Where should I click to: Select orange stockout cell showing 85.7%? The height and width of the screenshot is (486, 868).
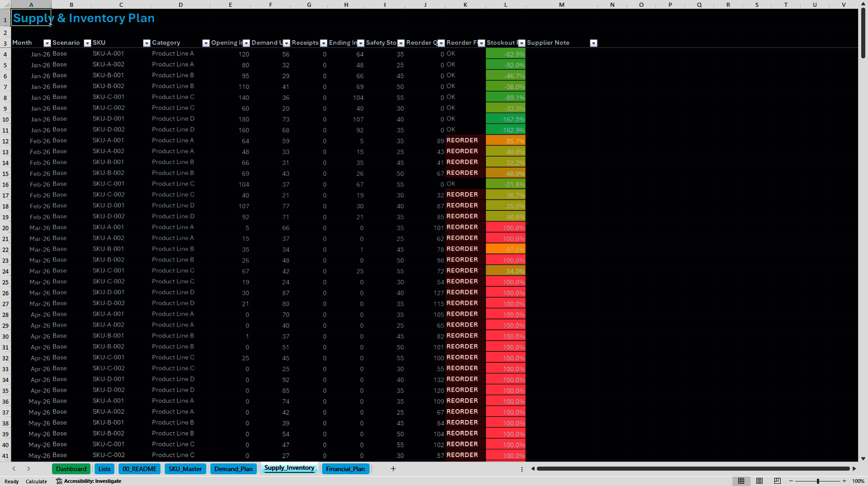(505, 141)
